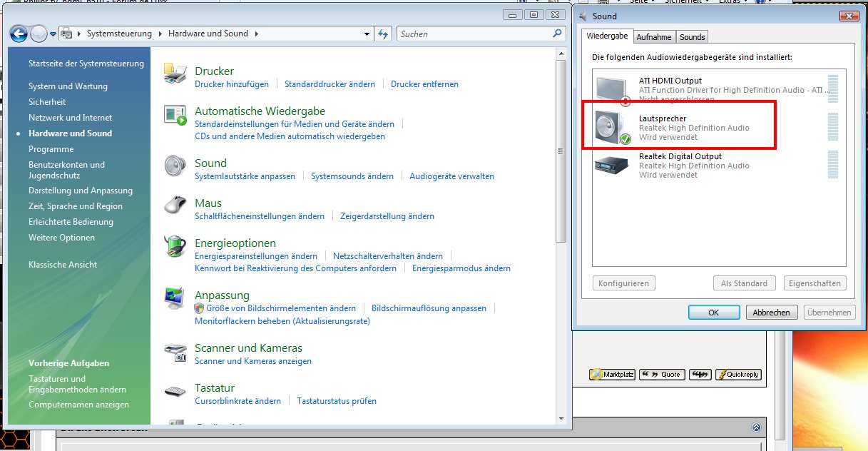Select the Realtek Digital Output device icon
The image size is (868, 451).
(x=613, y=166)
